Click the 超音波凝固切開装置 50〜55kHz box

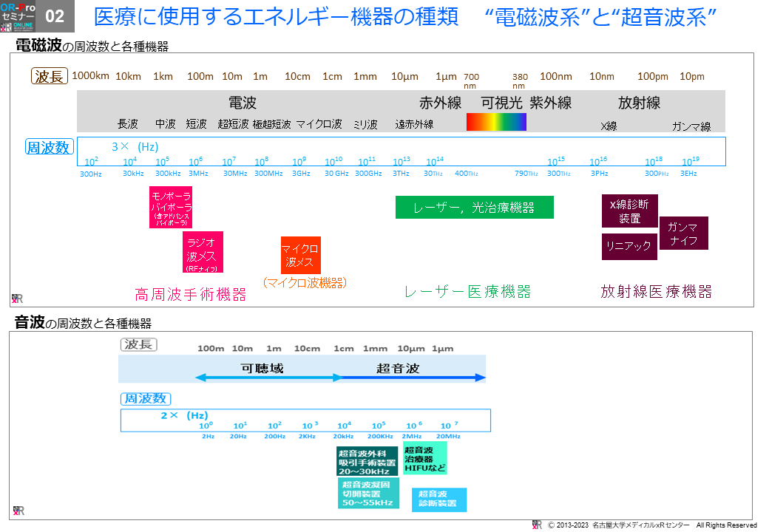coord(368,494)
